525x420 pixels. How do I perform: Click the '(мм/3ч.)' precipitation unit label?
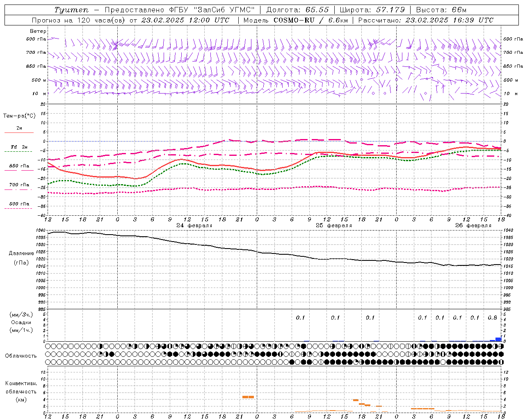tap(21, 315)
